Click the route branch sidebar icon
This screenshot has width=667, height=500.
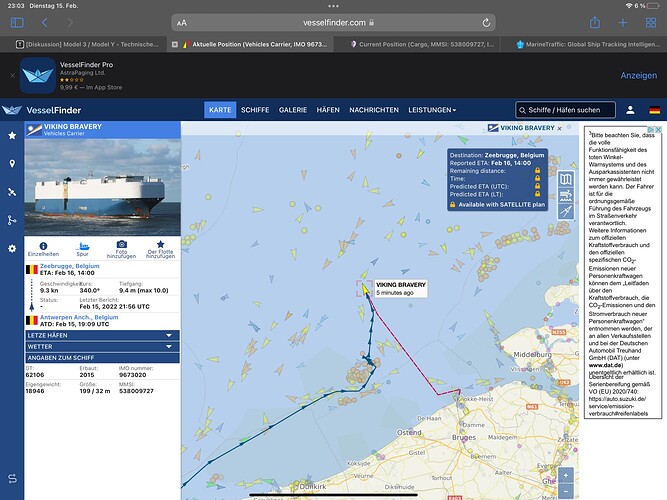click(12, 220)
